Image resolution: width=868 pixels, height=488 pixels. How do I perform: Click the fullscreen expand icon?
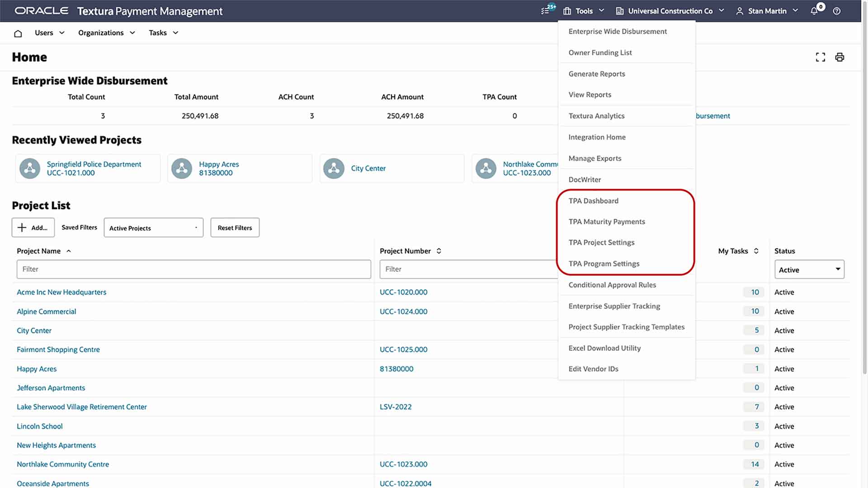click(x=821, y=57)
